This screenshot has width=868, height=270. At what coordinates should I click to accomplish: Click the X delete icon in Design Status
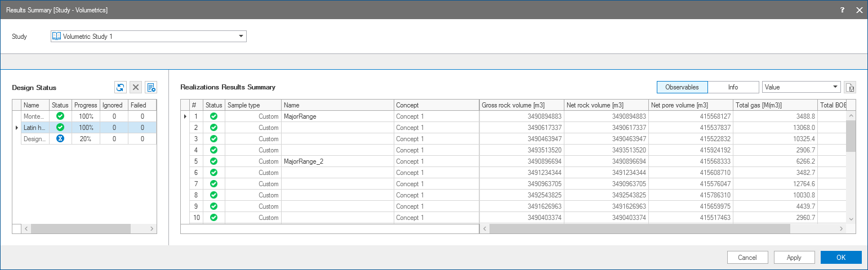(136, 87)
